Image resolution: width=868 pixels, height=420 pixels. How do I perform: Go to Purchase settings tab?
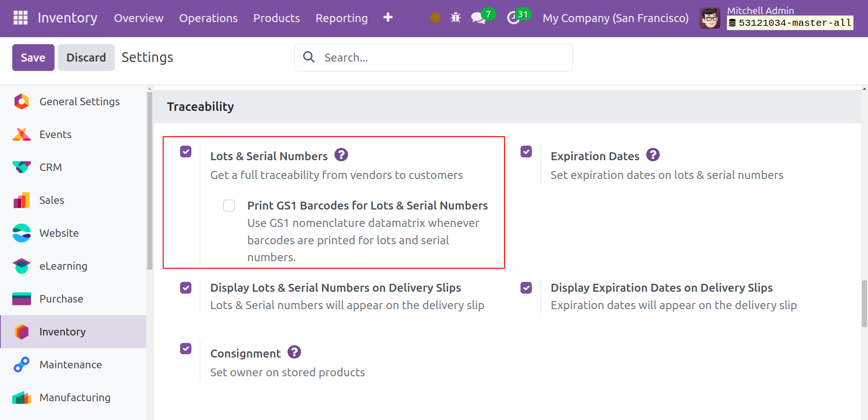click(x=61, y=299)
